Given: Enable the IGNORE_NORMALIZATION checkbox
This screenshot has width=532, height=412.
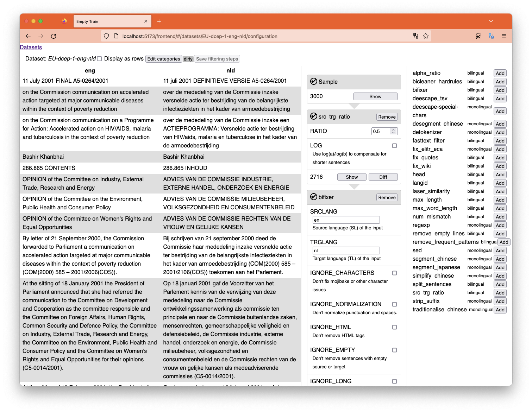Looking at the screenshot, I should click(394, 304).
